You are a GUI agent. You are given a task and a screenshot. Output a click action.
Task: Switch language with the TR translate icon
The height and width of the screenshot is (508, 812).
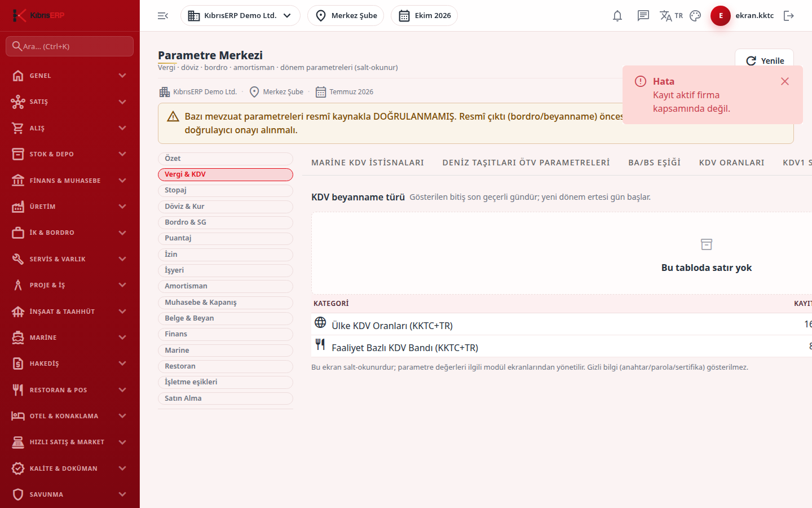(671, 16)
